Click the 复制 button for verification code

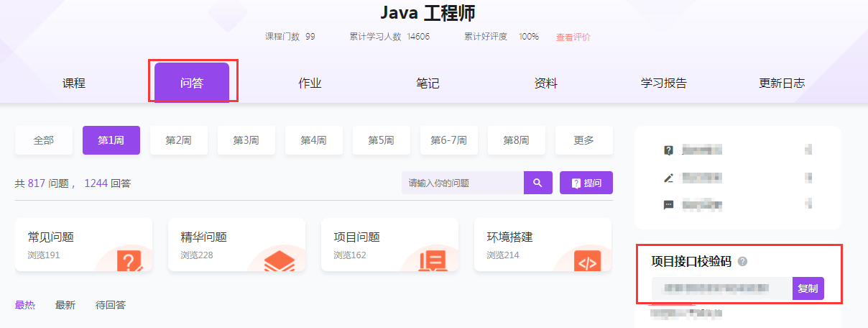(x=808, y=288)
